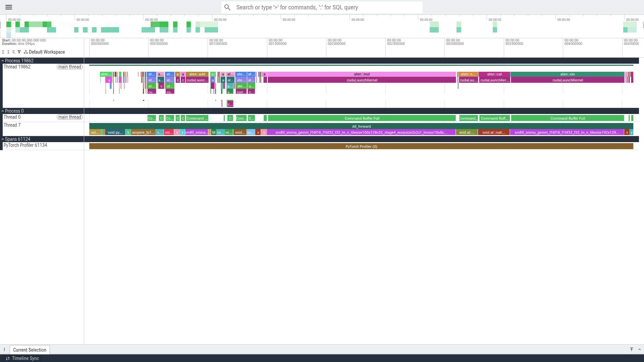This screenshot has height=362, width=644.
Task: Open the track filter icon
Action: 19,52
